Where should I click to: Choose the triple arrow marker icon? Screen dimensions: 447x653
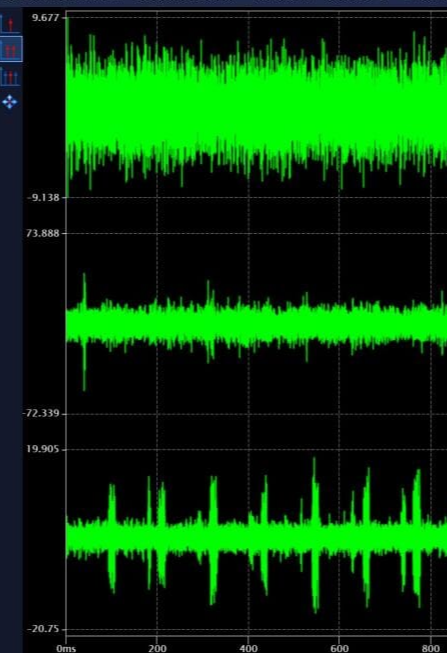point(10,77)
